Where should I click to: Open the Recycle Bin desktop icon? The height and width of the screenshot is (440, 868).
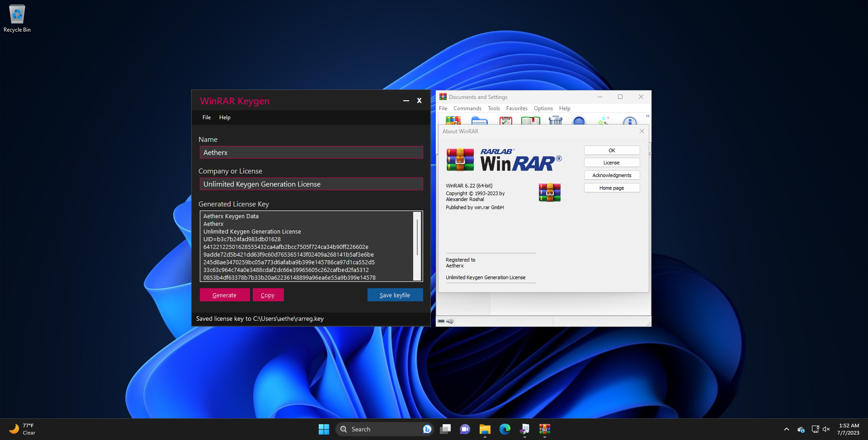coord(17,19)
